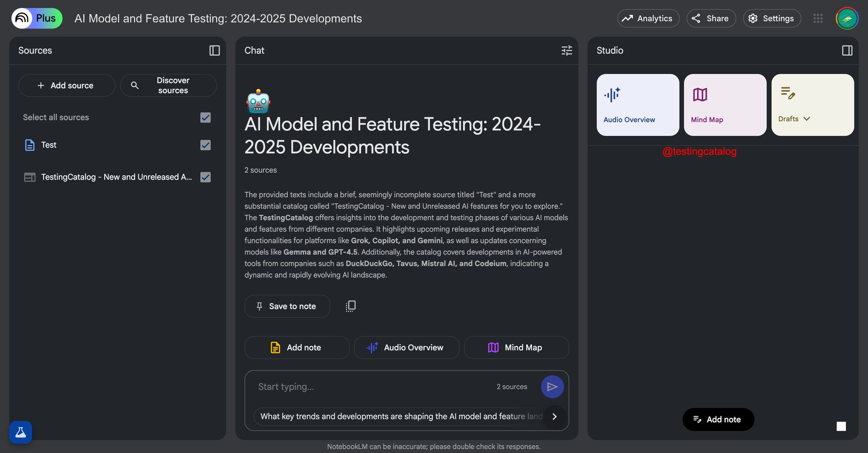Click the '2 sources' indicator in input box
868x453 pixels.
(512, 387)
